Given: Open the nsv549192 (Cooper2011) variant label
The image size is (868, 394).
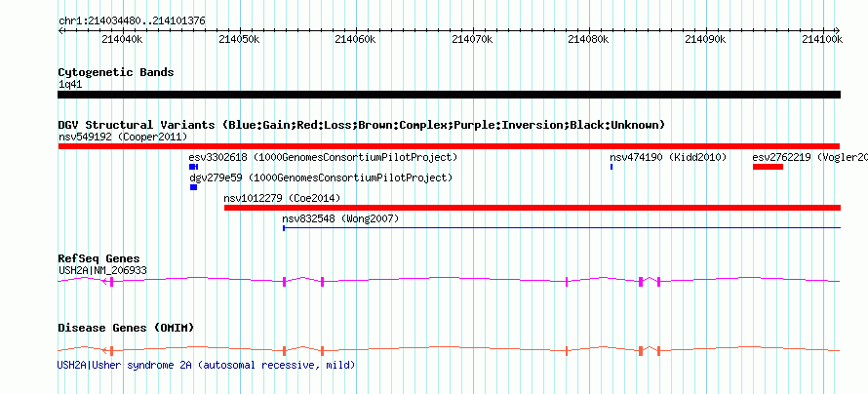Looking at the screenshot, I should pos(123,137).
